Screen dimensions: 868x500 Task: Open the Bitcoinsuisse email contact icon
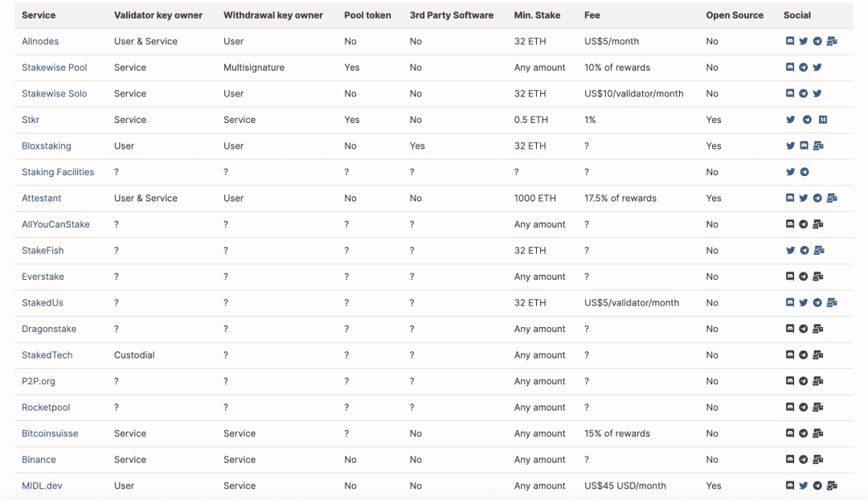point(817,433)
